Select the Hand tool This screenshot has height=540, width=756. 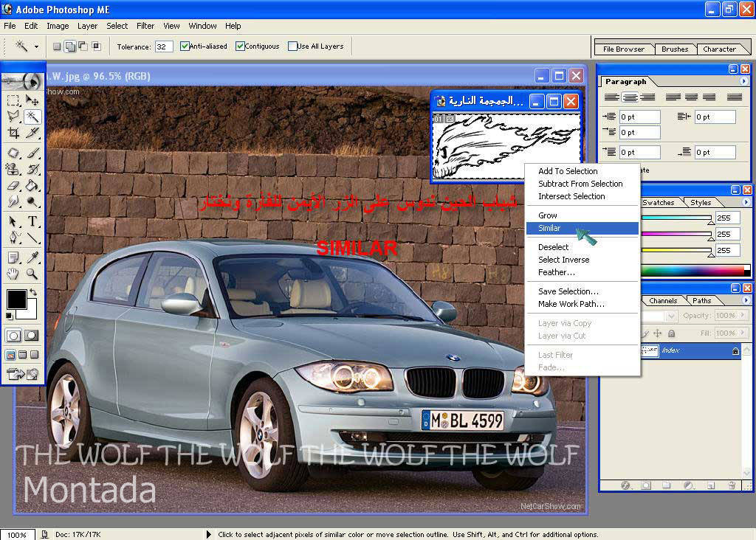13,274
